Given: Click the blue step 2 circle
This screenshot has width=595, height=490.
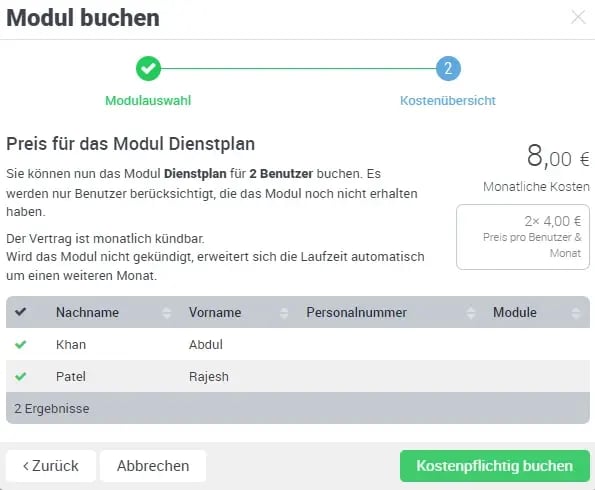Looking at the screenshot, I should pyautogui.click(x=448, y=69).
